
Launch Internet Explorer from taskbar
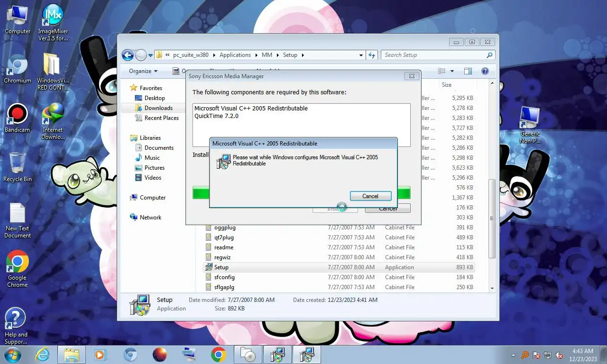click(x=43, y=355)
